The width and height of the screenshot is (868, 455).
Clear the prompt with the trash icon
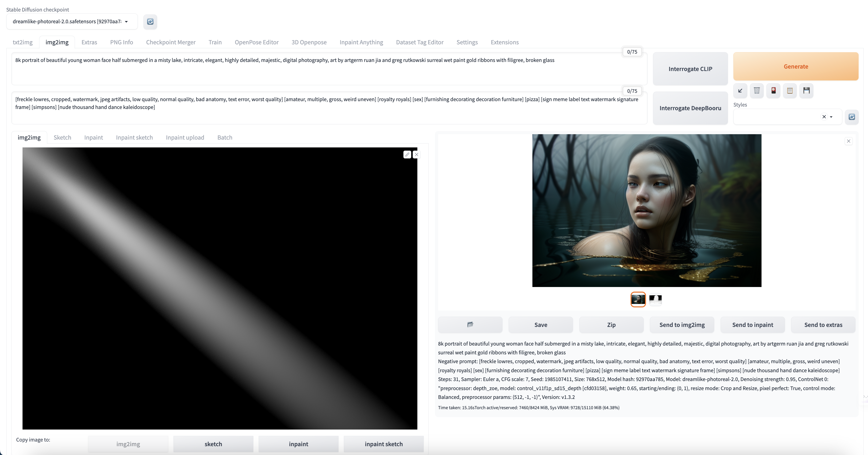pyautogui.click(x=757, y=90)
